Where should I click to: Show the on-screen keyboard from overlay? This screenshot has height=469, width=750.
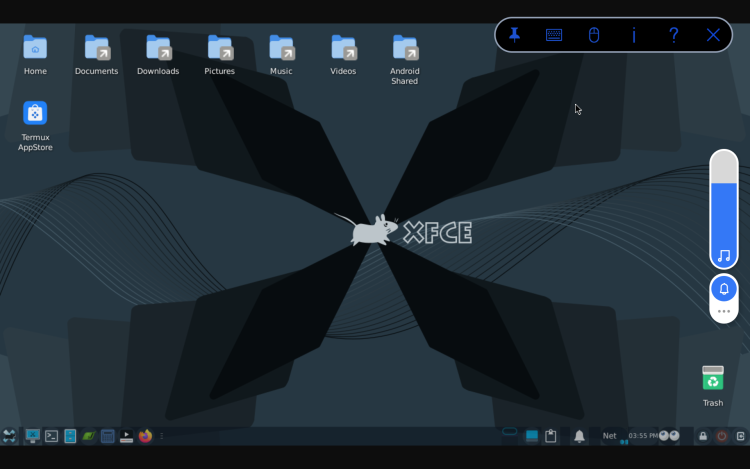coord(554,35)
